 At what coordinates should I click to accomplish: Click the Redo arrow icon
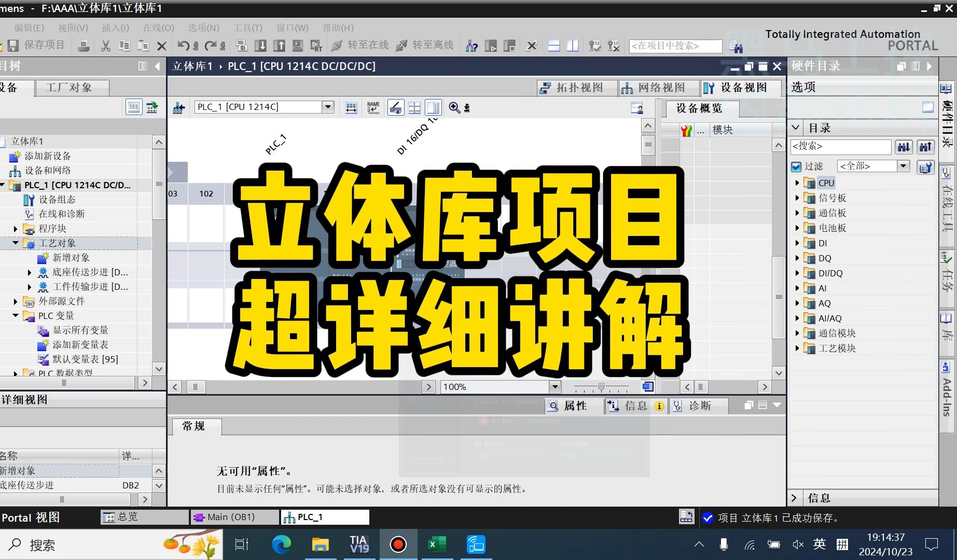tap(211, 46)
